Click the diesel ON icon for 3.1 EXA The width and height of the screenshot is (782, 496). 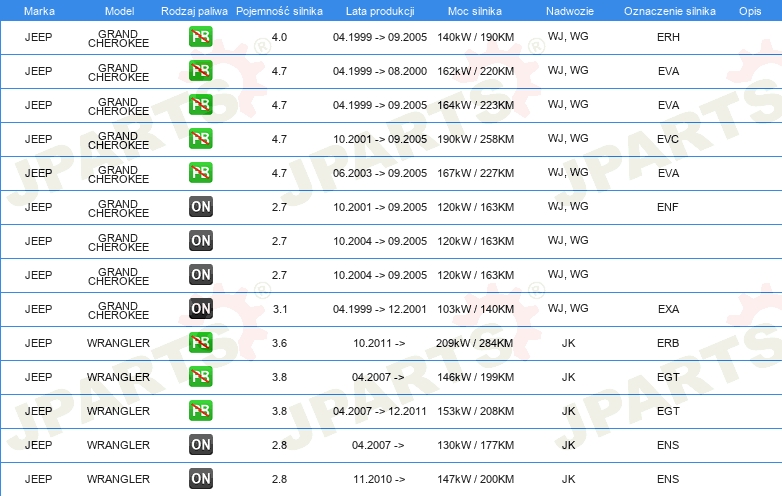click(200, 309)
